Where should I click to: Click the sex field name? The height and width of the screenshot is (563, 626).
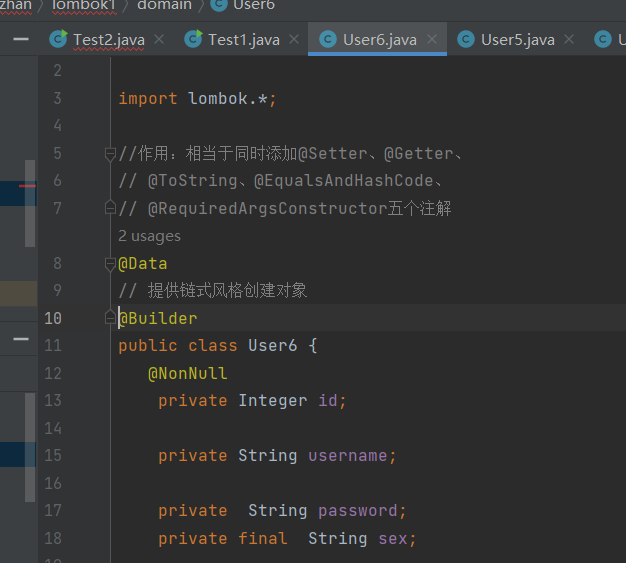pos(393,539)
